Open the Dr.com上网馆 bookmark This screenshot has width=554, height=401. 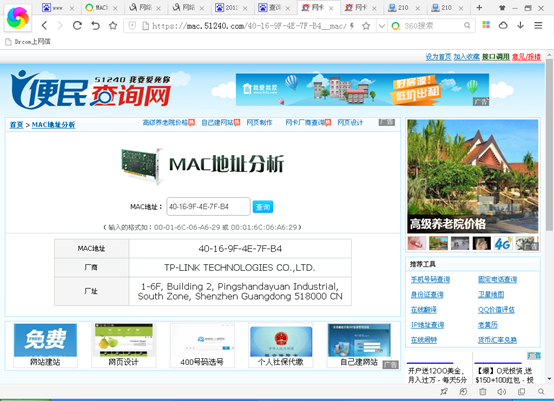(x=28, y=42)
